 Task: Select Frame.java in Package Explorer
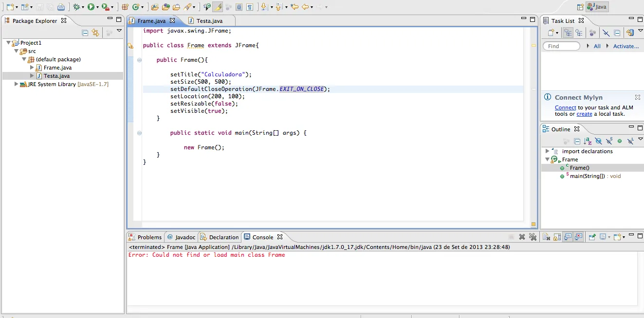pos(57,68)
